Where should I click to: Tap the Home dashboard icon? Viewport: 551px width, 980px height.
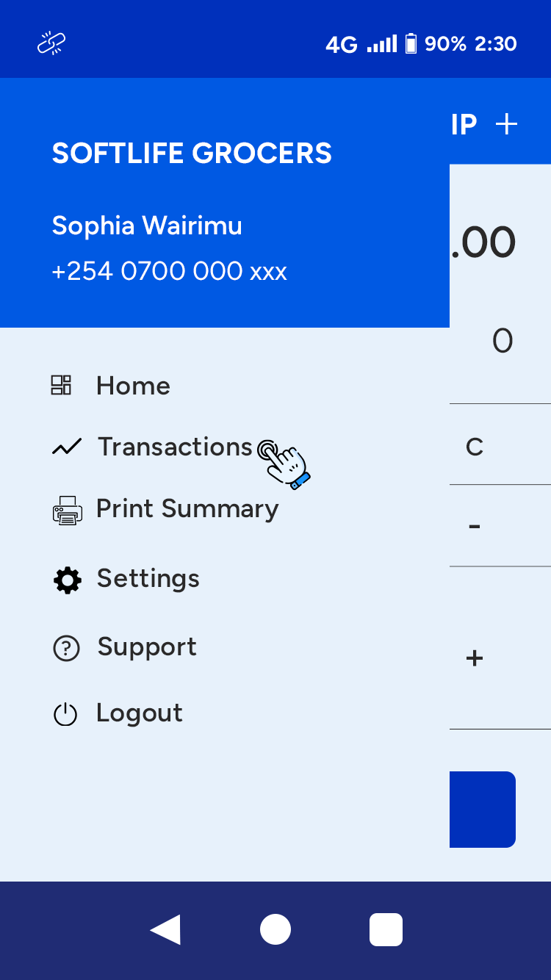(x=61, y=385)
